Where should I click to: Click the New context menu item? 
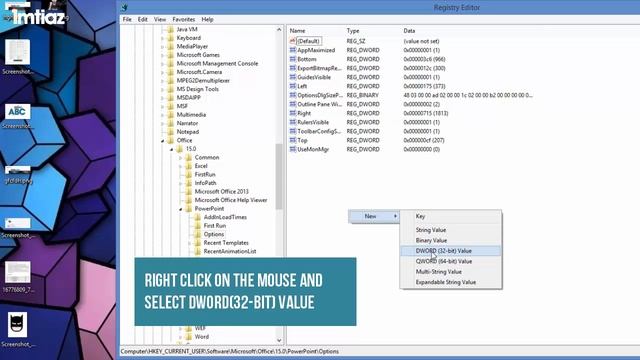pyautogui.click(x=374, y=216)
